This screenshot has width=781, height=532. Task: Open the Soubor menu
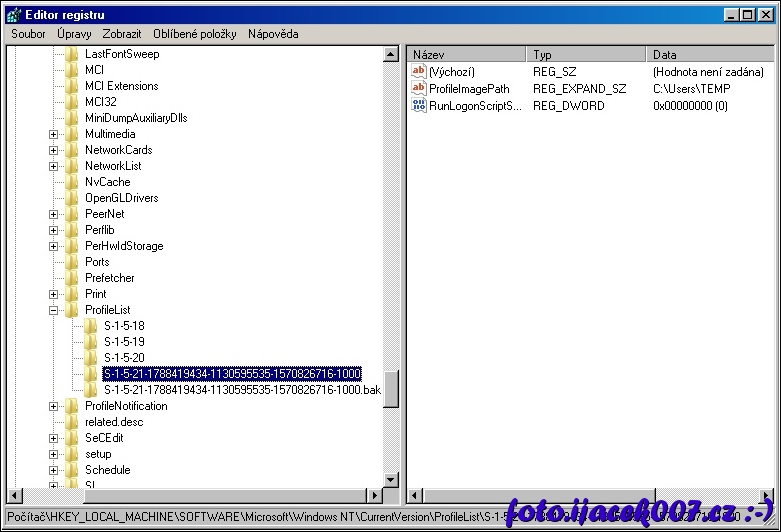pos(28,34)
